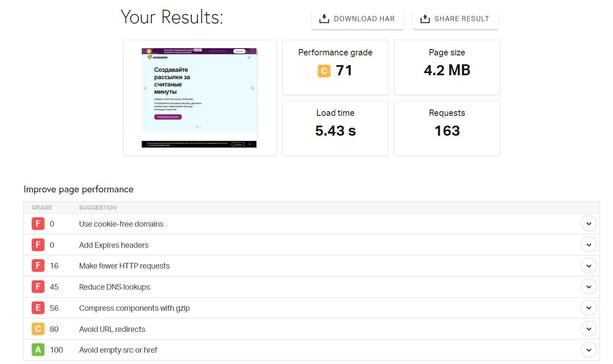Click the Download HAR button

(x=357, y=19)
